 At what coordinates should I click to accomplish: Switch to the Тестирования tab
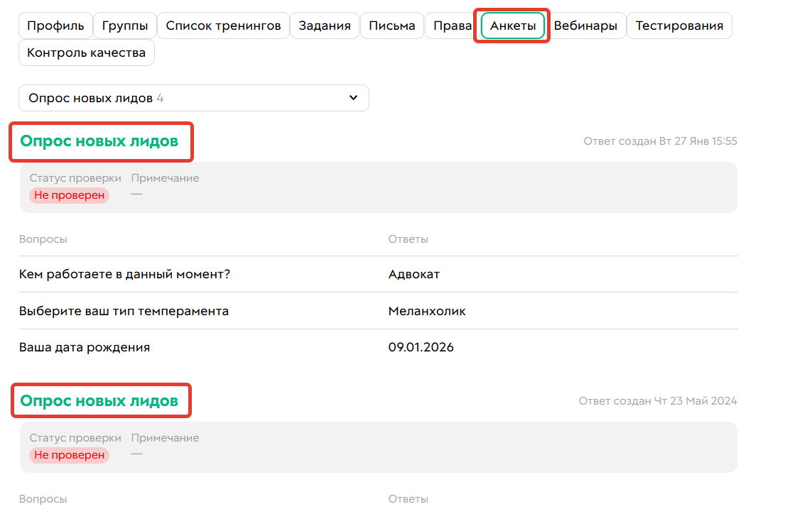679,25
